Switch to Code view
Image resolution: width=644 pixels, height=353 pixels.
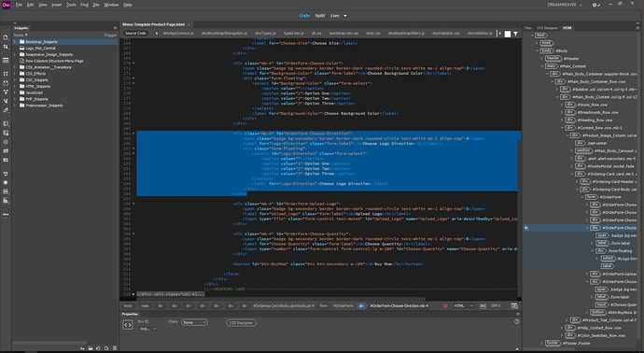(x=304, y=16)
